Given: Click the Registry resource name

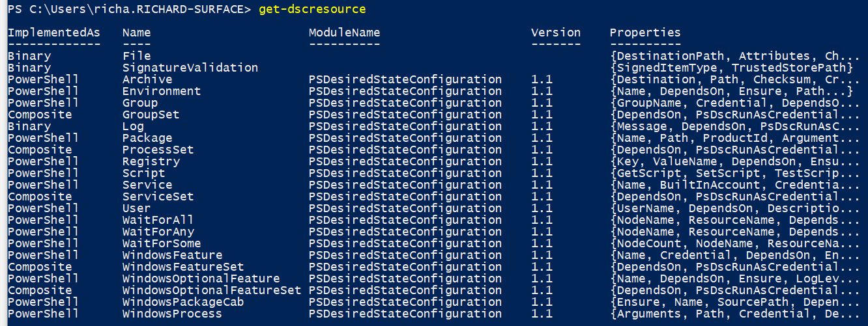Looking at the screenshot, I should [151, 161].
